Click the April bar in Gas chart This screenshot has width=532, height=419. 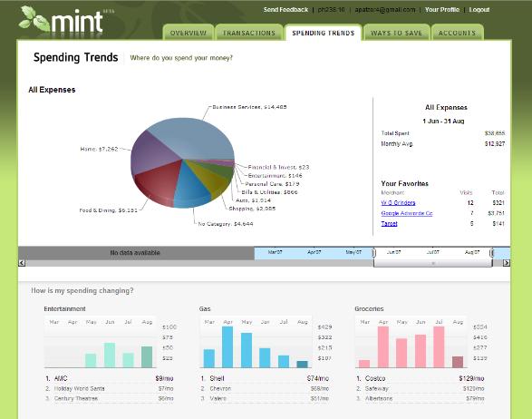pyautogui.click(x=227, y=347)
